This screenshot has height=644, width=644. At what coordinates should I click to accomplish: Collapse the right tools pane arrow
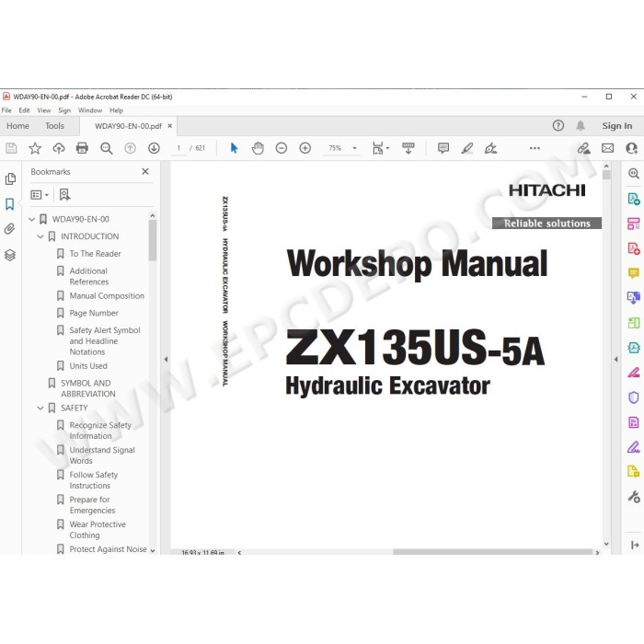616,360
